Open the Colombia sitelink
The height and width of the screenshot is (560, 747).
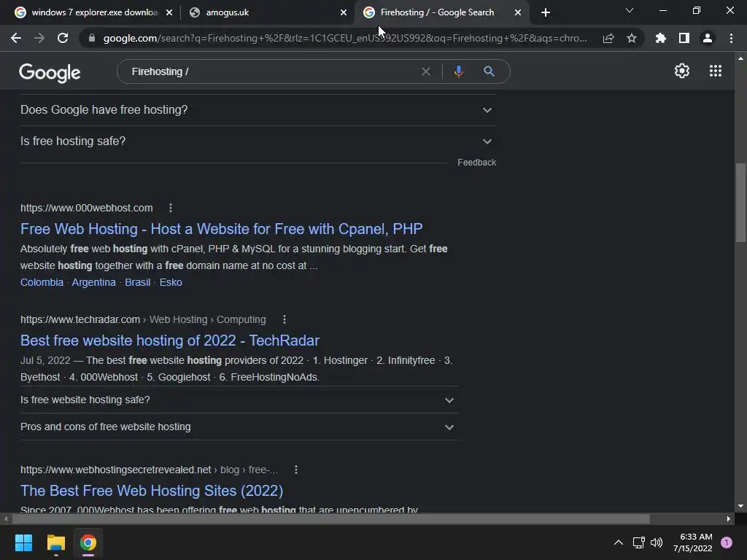click(x=42, y=282)
